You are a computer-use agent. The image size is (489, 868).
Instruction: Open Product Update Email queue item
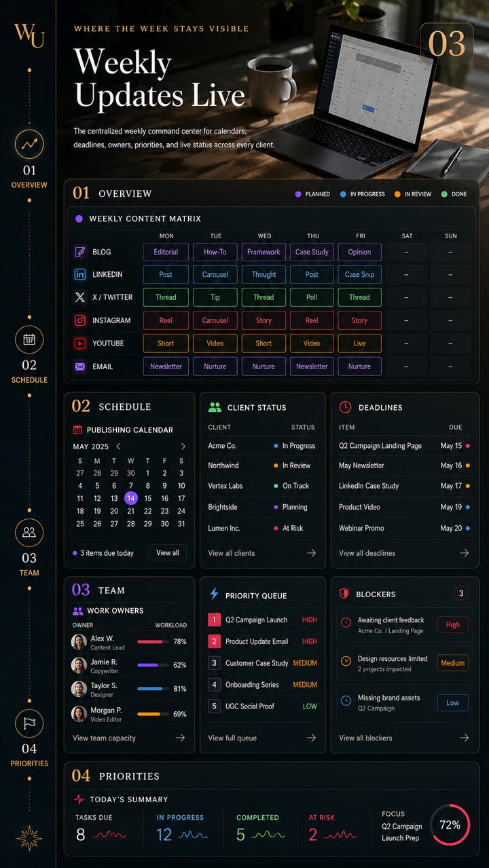(x=263, y=641)
